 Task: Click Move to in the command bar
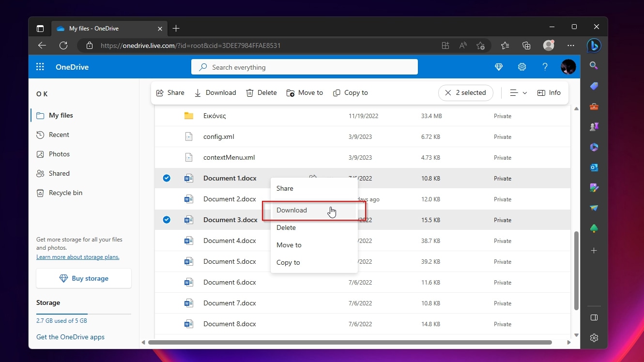click(x=305, y=93)
